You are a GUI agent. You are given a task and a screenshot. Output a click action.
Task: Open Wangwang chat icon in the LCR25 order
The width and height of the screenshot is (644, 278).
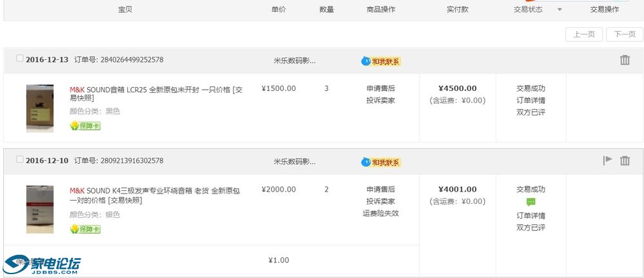tap(381, 61)
